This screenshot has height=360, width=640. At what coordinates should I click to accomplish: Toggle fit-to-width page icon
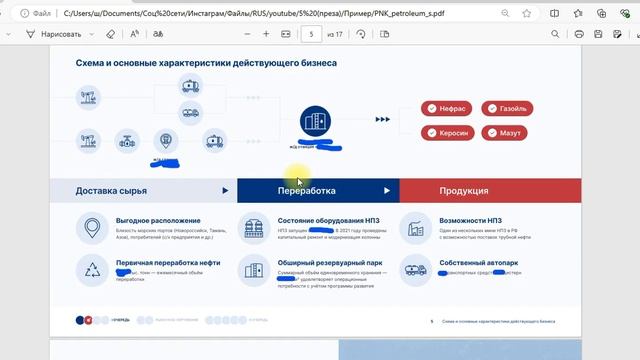286,34
